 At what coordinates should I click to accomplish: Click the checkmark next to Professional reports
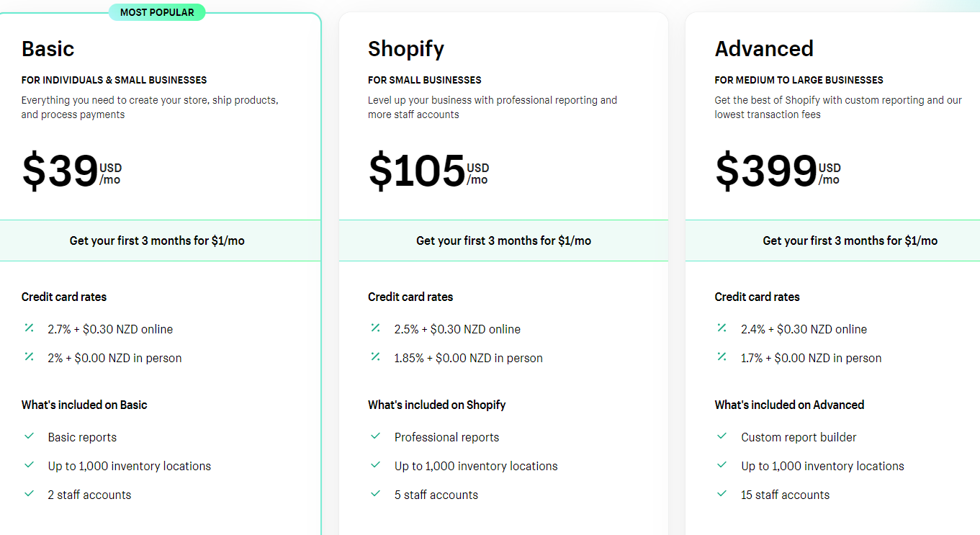tap(375, 436)
